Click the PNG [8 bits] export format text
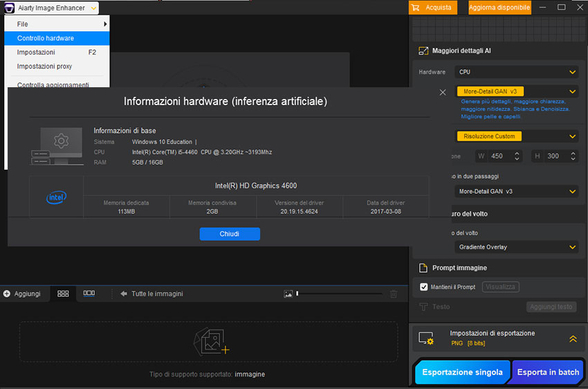Viewport: 588px width, 389px height. tap(468, 343)
